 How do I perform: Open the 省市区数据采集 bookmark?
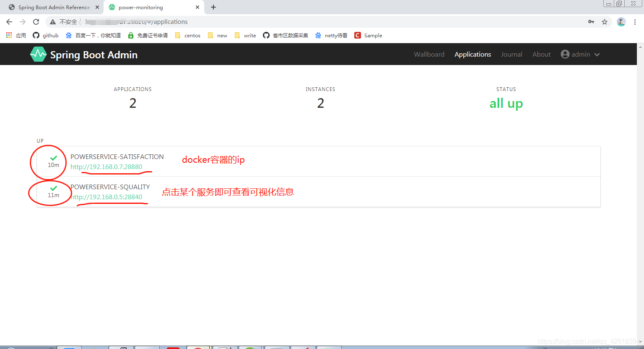[286, 35]
